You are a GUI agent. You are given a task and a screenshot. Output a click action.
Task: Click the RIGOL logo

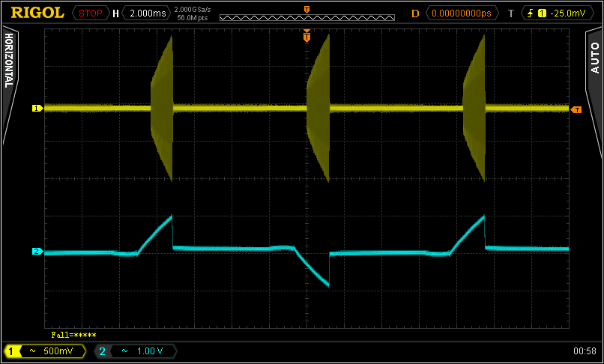click(x=37, y=13)
